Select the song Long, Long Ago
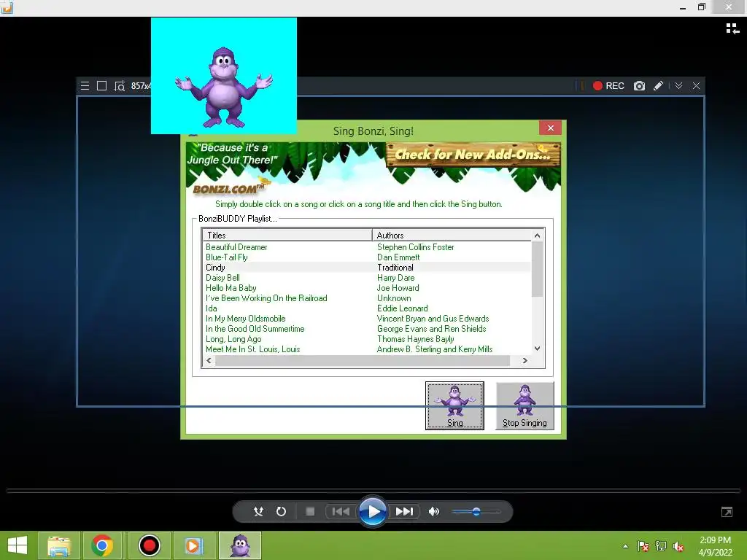Screen dimensions: 747x560 [233, 339]
